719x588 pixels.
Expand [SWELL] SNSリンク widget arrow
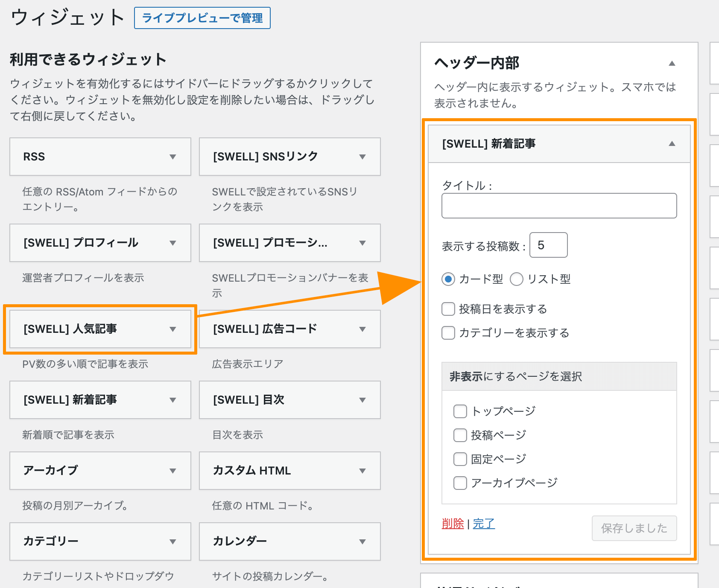pyautogui.click(x=362, y=157)
